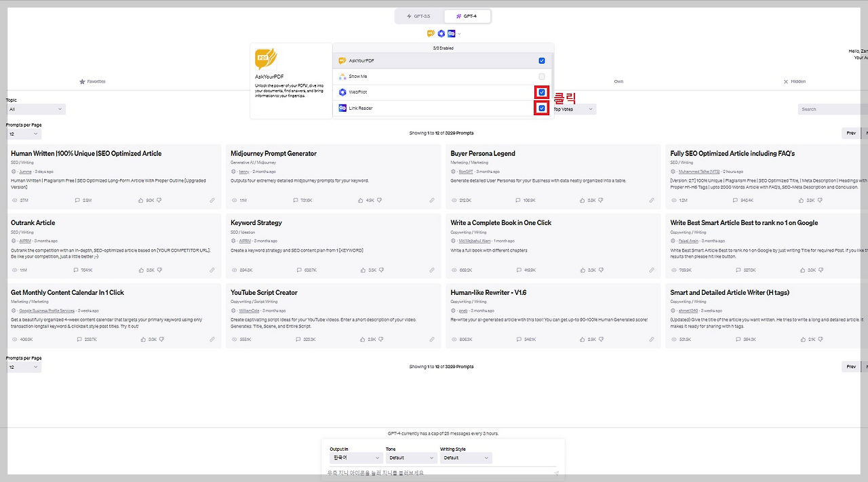Click the top Prev page button
Image resolution: width=868 pixels, height=482 pixels.
pyautogui.click(x=851, y=133)
